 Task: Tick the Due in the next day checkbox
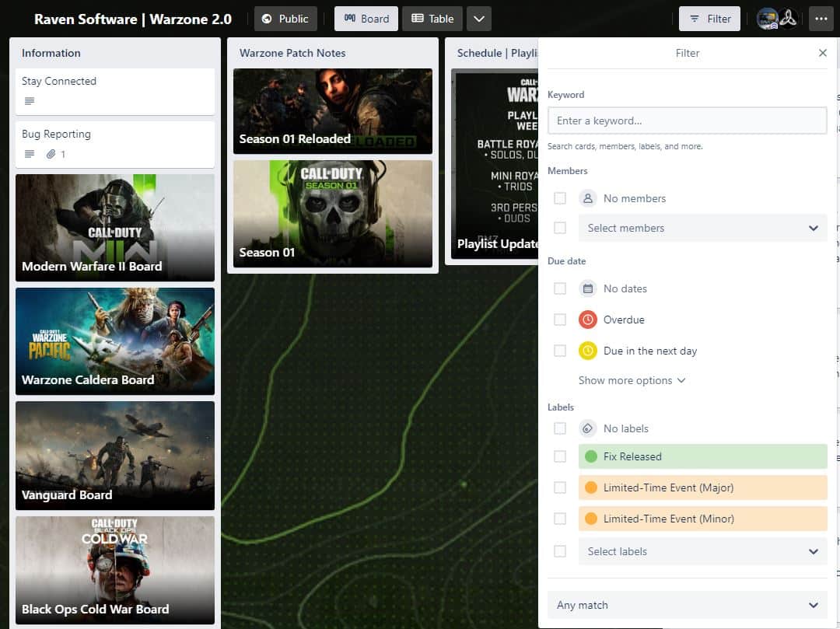coord(560,351)
